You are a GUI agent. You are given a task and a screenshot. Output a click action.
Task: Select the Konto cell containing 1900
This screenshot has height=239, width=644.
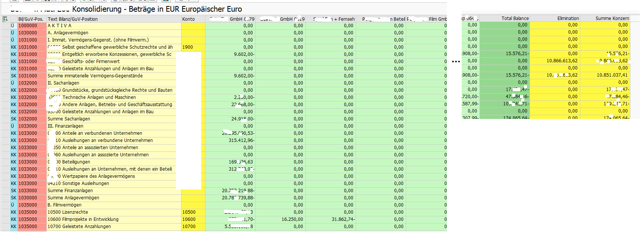[188, 47]
